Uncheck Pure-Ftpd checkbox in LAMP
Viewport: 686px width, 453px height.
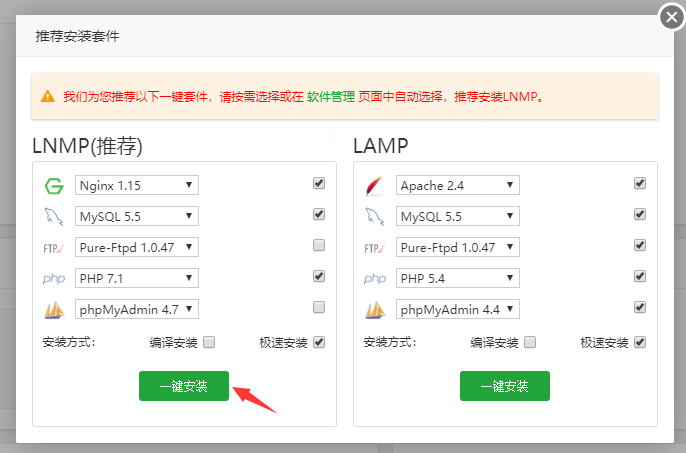[640, 245]
